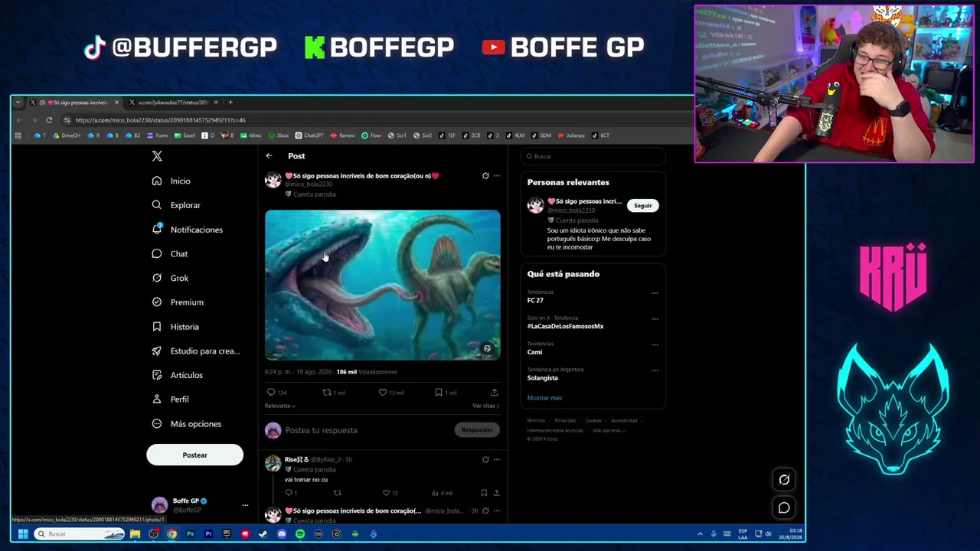The image size is (980, 551).
Task: Click the Buscar search field on X
Action: (x=593, y=156)
